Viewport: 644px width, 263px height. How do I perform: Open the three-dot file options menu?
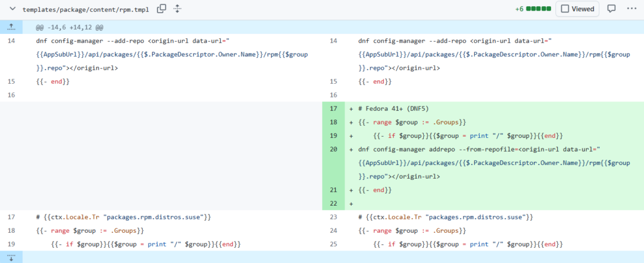tap(631, 9)
